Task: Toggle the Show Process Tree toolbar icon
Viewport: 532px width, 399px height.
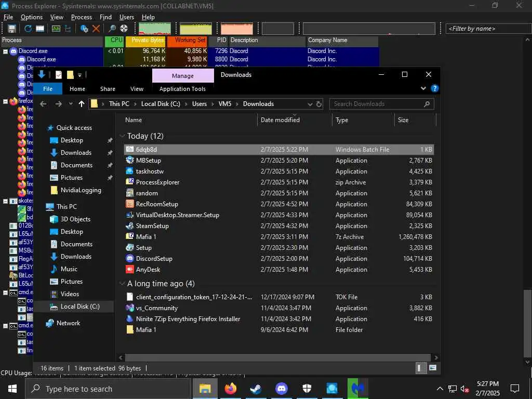Action: click(x=68, y=29)
